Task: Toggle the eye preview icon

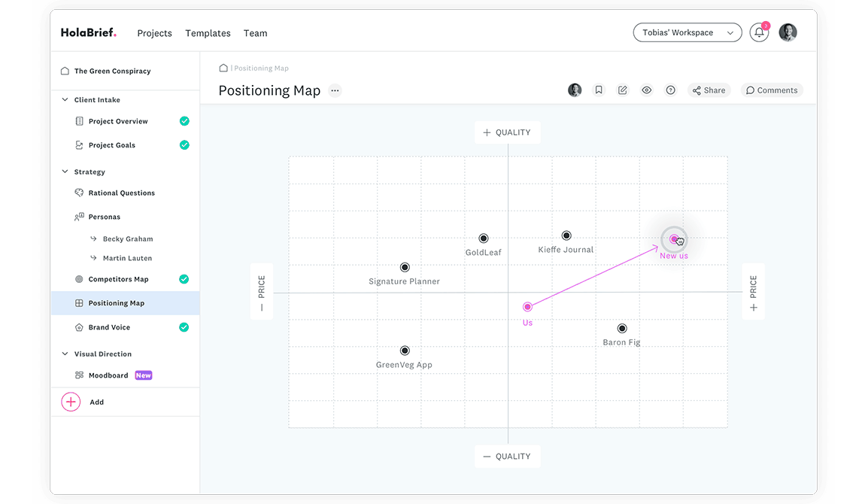Action: [646, 90]
